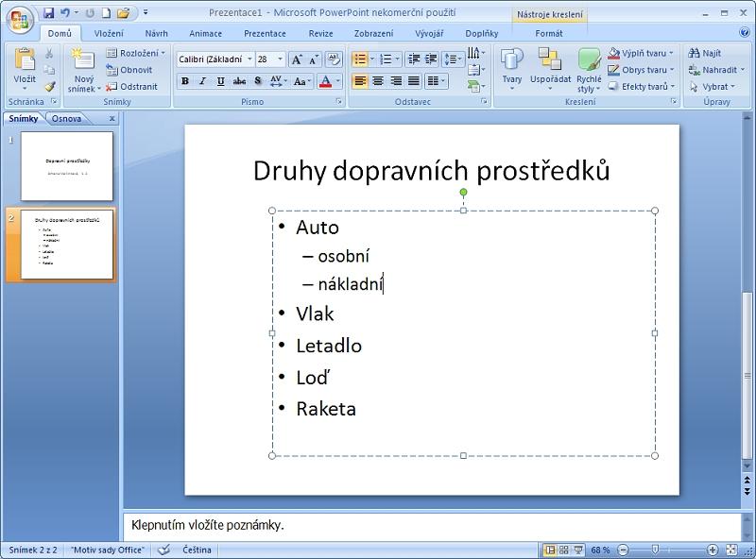Open the font name dropdown
Screen dimensions: 756x559
click(x=249, y=59)
